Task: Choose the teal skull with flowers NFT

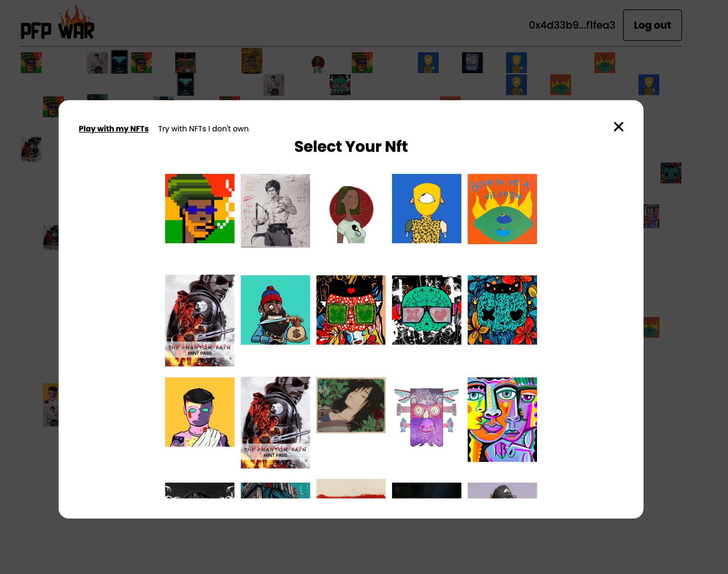Action: (x=502, y=310)
